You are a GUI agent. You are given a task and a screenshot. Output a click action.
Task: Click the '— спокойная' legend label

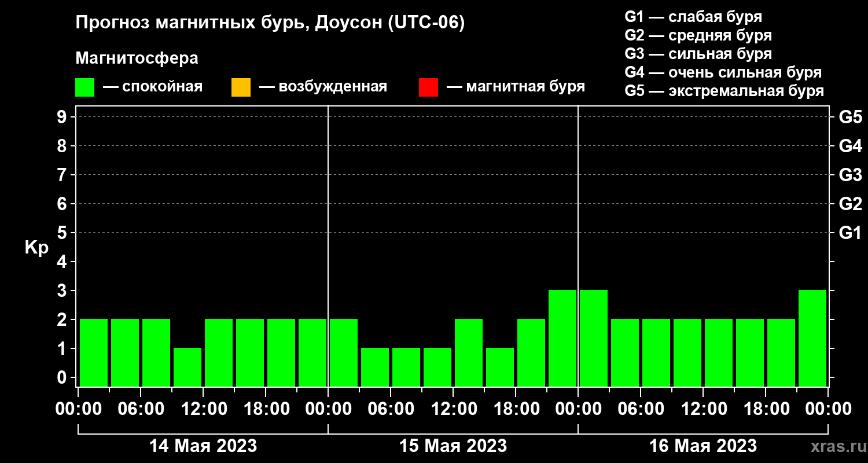[153, 87]
